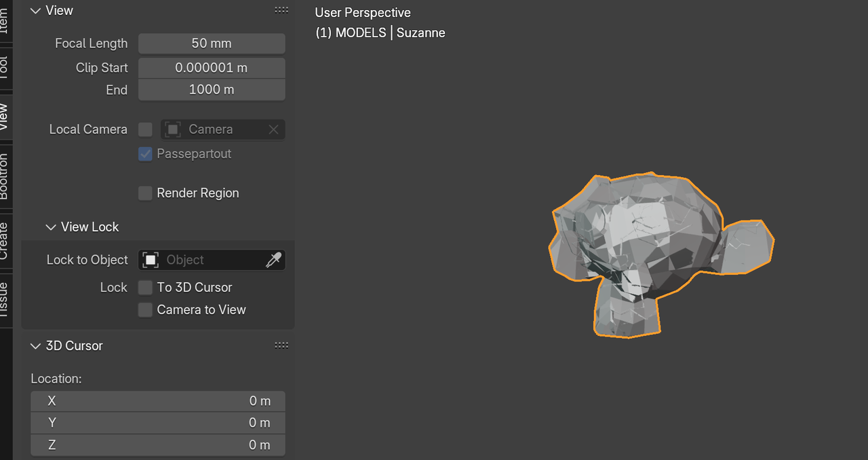The width and height of the screenshot is (868, 460).
Task: Click the Clip Start value field
Action: (212, 68)
